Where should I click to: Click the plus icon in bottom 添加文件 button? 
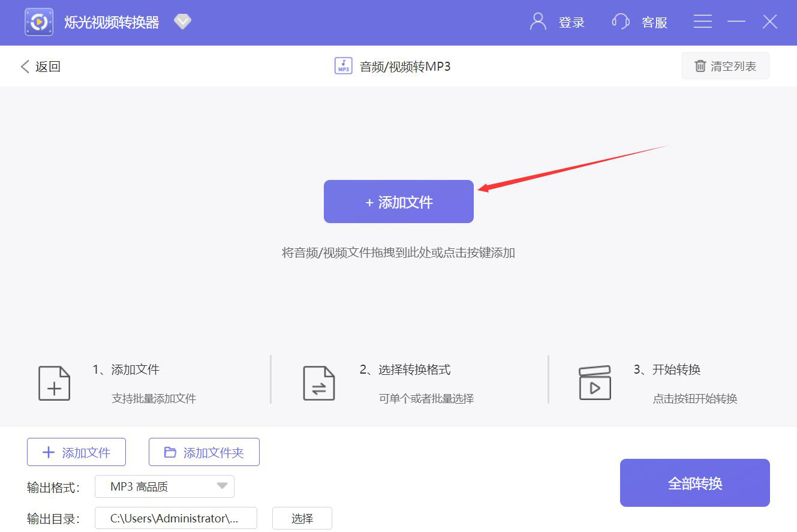click(49, 452)
